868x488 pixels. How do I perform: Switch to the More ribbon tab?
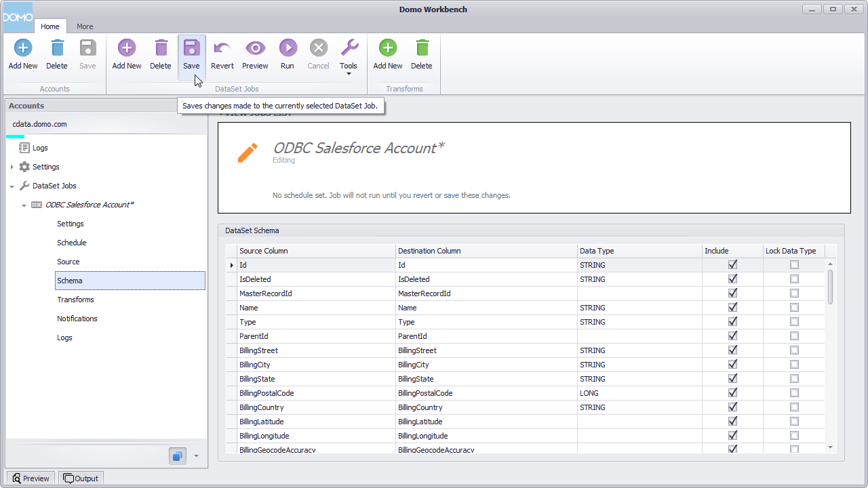(x=85, y=26)
